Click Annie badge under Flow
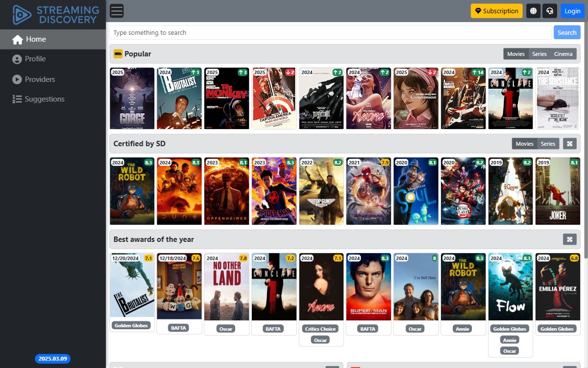The image size is (588, 368). click(x=510, y=340)
